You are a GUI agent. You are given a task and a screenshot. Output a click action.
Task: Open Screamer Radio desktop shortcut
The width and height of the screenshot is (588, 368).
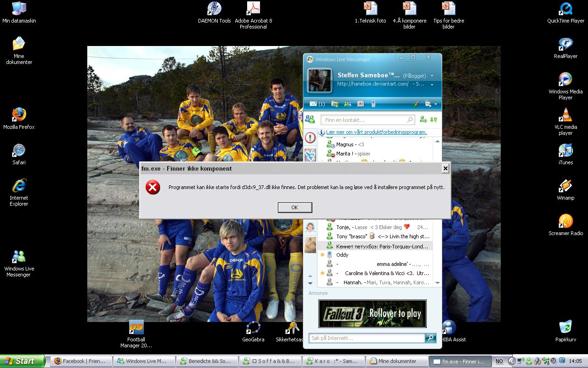coord(565,225)
